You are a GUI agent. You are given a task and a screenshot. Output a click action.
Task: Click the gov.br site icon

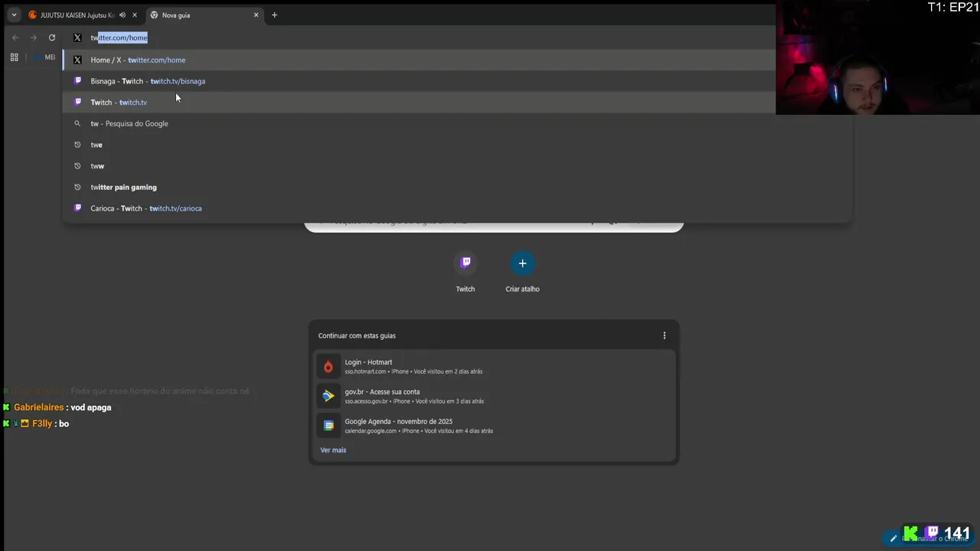(x=328, y=396)
